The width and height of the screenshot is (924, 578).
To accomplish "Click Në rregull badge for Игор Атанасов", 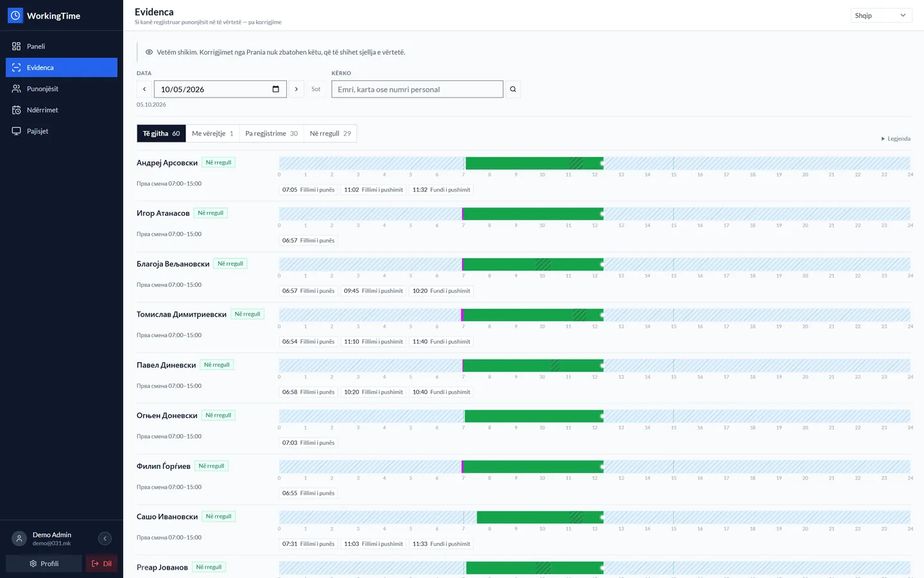I will tap(210, 213).
